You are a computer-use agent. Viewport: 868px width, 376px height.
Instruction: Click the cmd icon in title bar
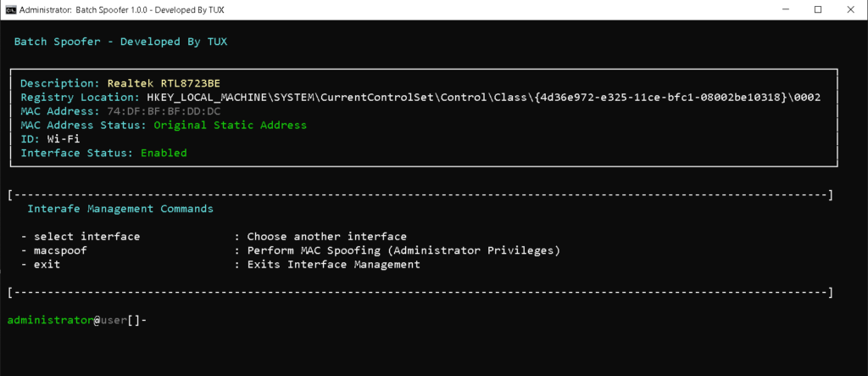tap(9, 9)
